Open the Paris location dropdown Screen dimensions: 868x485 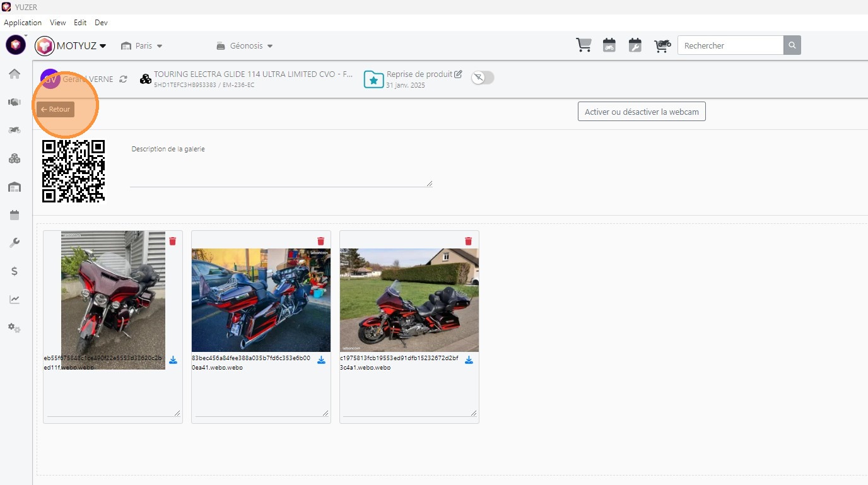[142, 46]
